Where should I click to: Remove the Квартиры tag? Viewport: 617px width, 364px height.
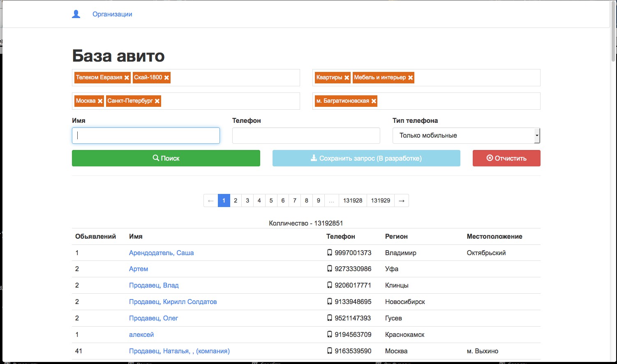point(347,78)
